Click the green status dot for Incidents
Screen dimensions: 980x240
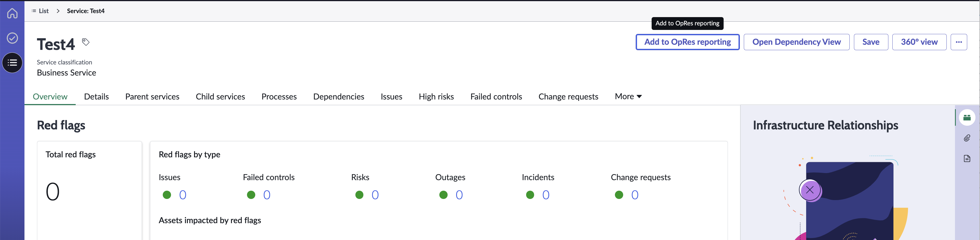tap(530, 195)
